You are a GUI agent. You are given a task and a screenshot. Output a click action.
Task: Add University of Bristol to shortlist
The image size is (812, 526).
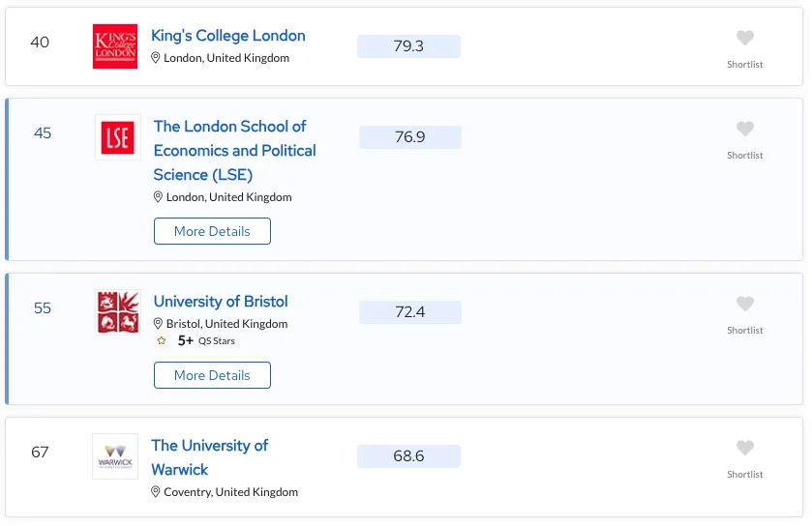point(744,305)
